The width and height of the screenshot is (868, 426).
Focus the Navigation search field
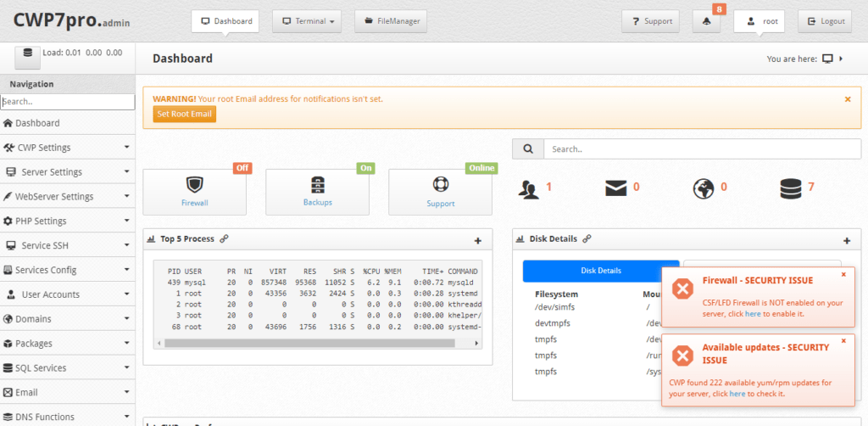tap(68, 102)
